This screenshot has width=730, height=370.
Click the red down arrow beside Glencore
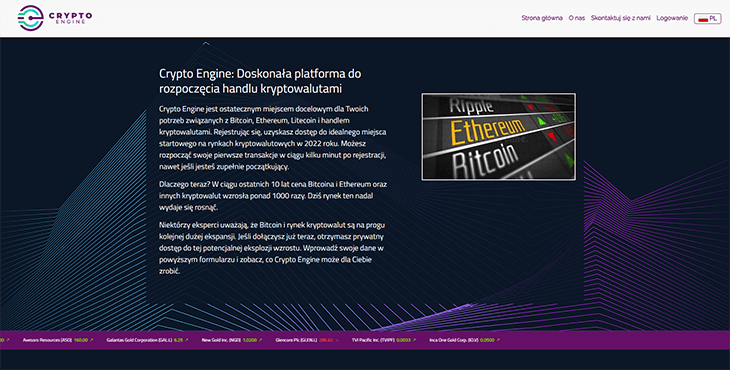(x=337, y=341)
